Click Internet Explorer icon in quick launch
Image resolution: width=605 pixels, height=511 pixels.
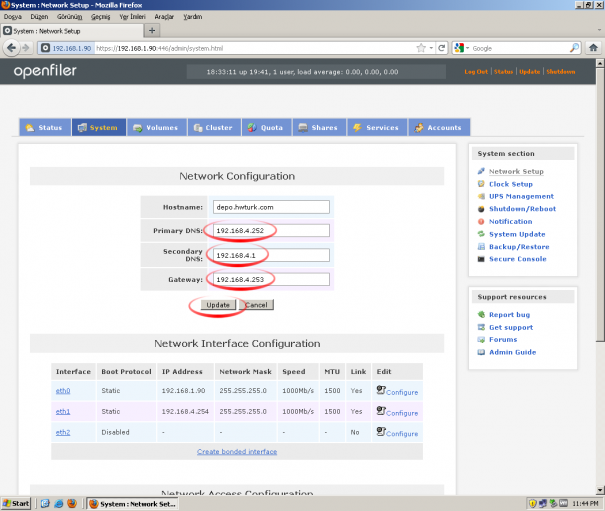pos(59,503)
